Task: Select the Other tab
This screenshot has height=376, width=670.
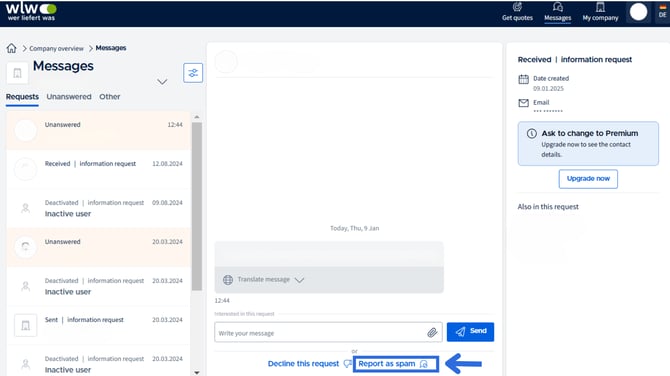Action: tap(109, 97)
